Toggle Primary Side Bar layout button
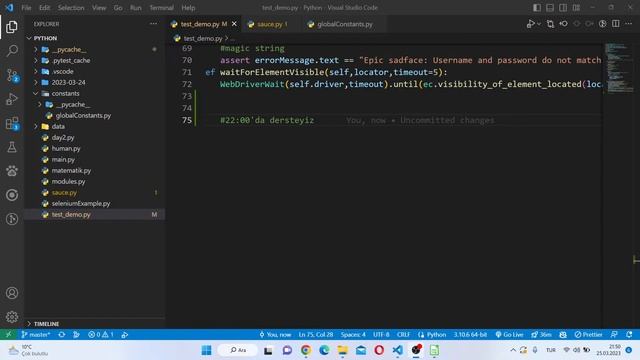 [x=537, y=8]
